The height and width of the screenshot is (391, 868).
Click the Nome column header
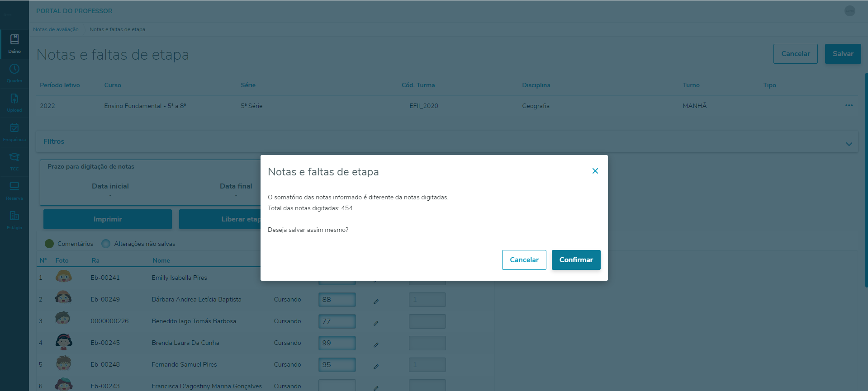click(x=161, y=260)
